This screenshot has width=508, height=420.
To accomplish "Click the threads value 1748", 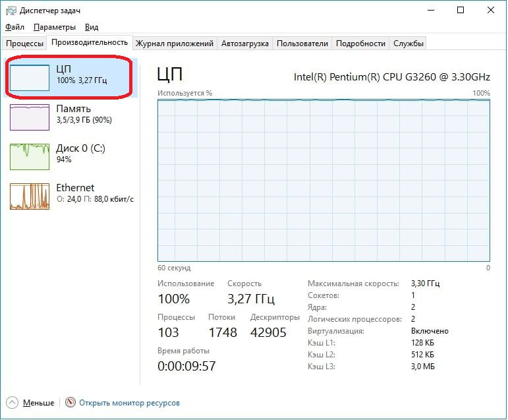I will (x=223, y=332).
